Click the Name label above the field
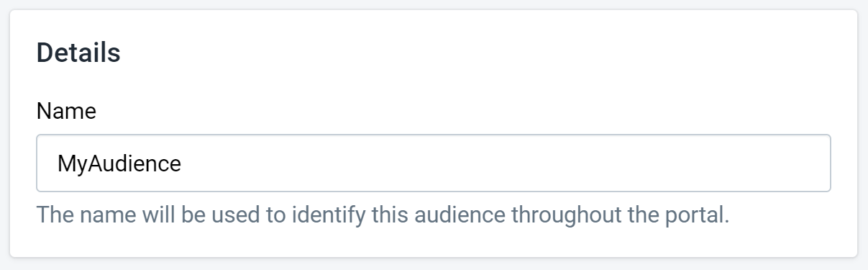Screen dimensions: 868x270 (66, 111)
